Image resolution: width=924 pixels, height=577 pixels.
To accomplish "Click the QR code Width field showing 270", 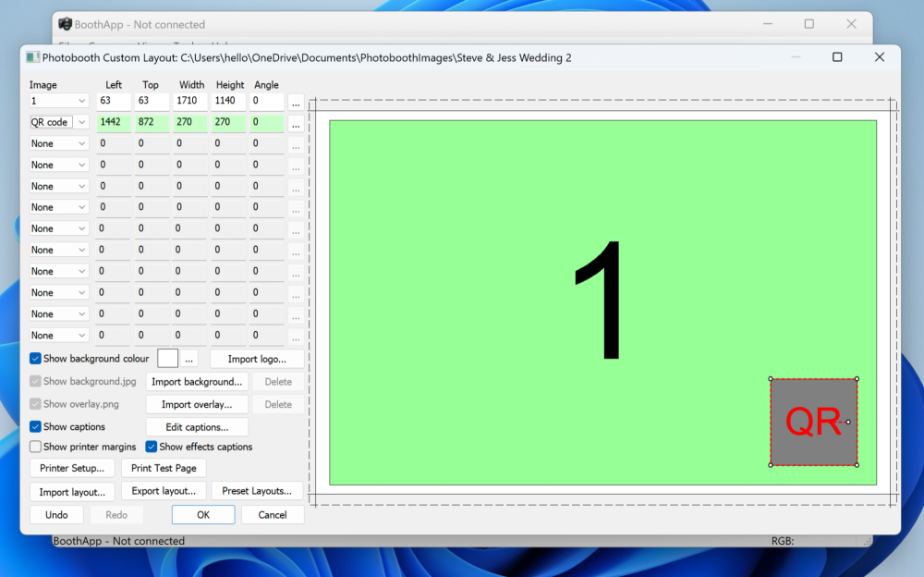I will (189, 122).
